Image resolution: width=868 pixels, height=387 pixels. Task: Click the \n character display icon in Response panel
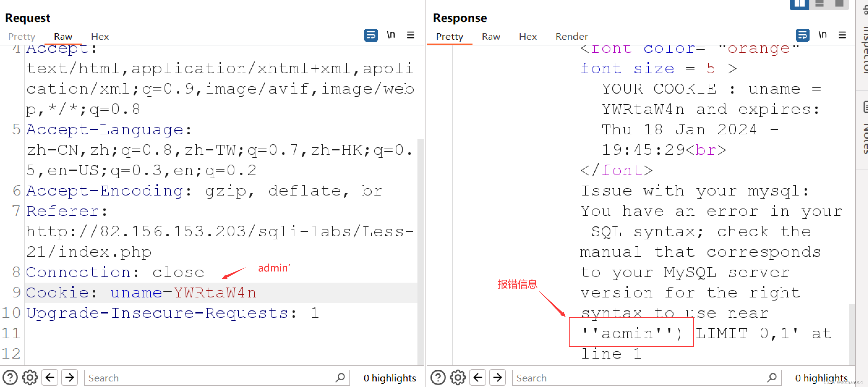[x=823, y=35]
